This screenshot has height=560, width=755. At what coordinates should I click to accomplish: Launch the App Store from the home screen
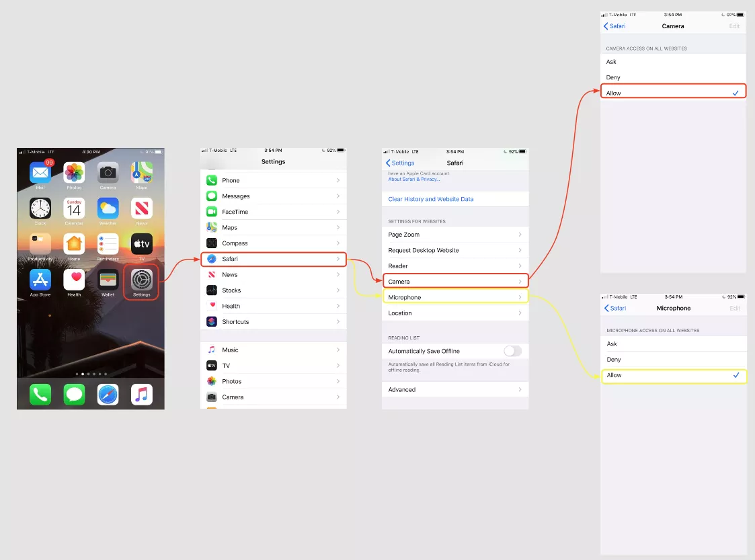click(x=40, y=280)
